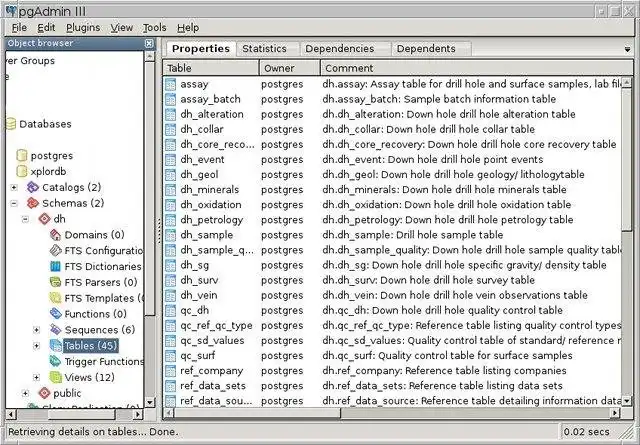Screen dimensions: 640x445
Task: Select the dh_minerals table name
Action: pos(210,190)
